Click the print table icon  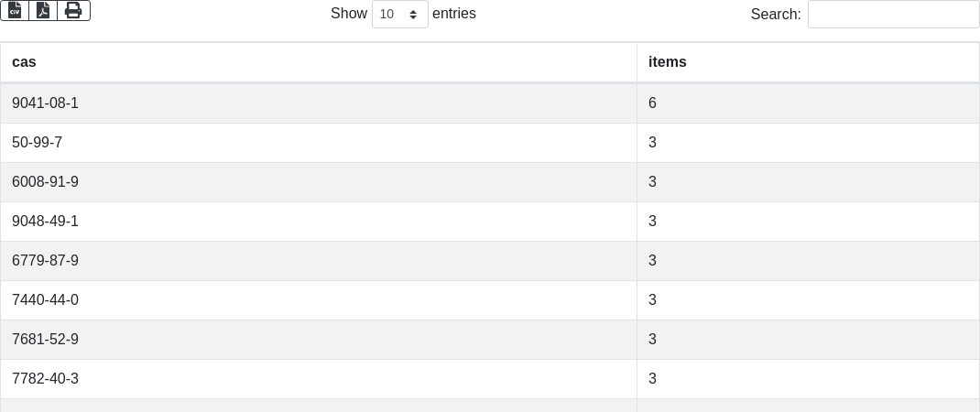coord(74,11)
